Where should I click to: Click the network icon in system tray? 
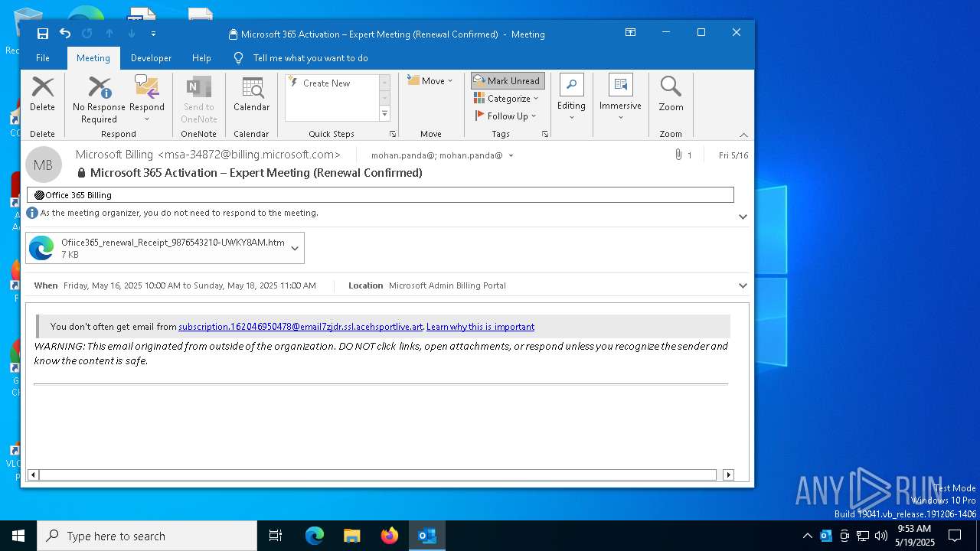coord(863,536)
